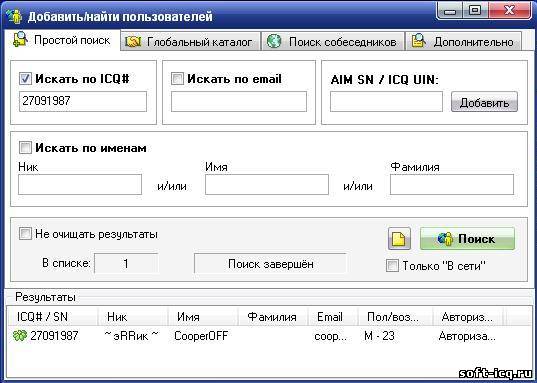Click the В списке count field showing 1
Viewport: 537px width, 383px height.
coord(126,264)
